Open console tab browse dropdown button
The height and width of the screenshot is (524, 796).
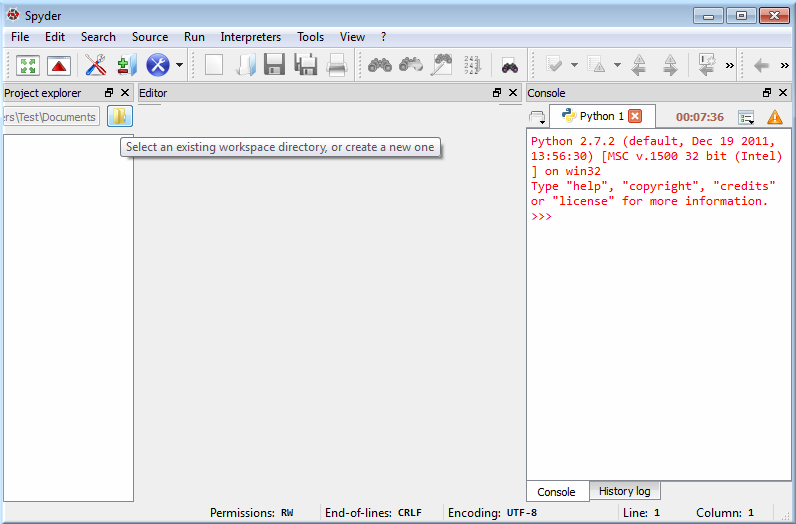[537, 117]
